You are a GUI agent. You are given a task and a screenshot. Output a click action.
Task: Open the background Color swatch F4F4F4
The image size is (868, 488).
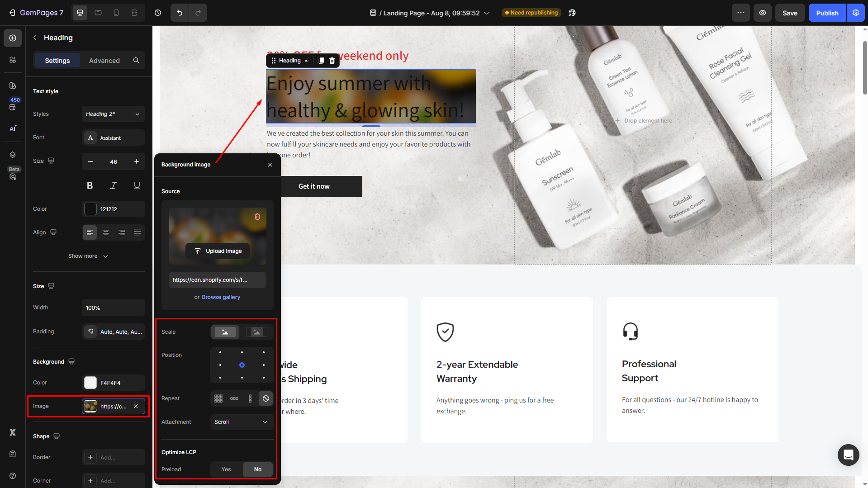point(90,383)
